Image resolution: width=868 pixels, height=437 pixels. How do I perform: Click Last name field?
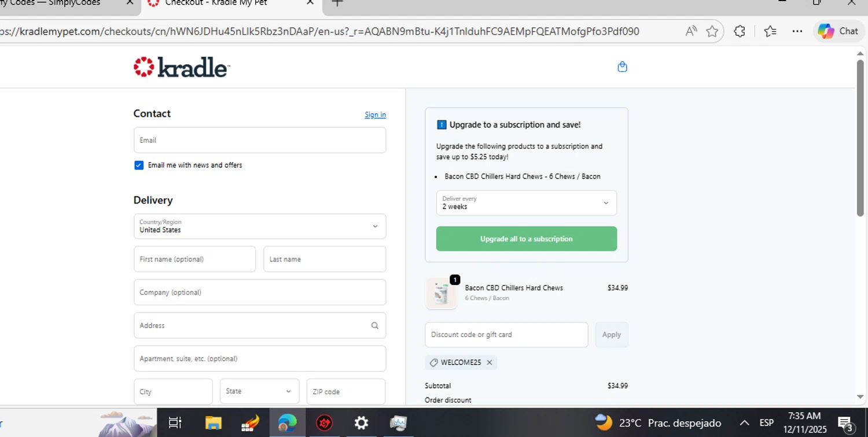[x=325, y=259]
